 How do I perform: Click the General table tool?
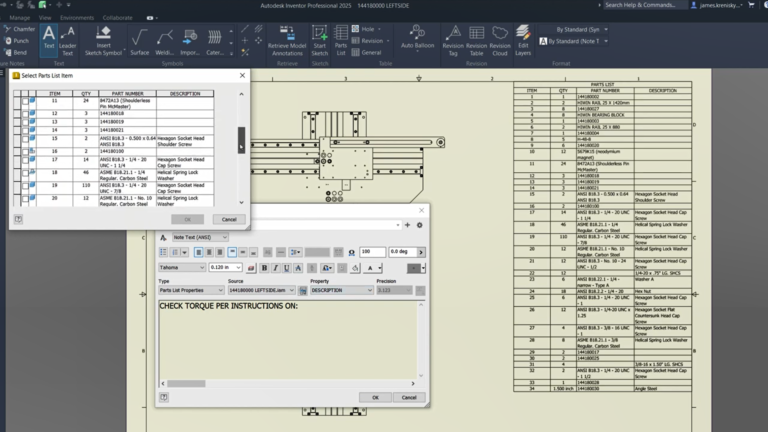tap(366, 52)
